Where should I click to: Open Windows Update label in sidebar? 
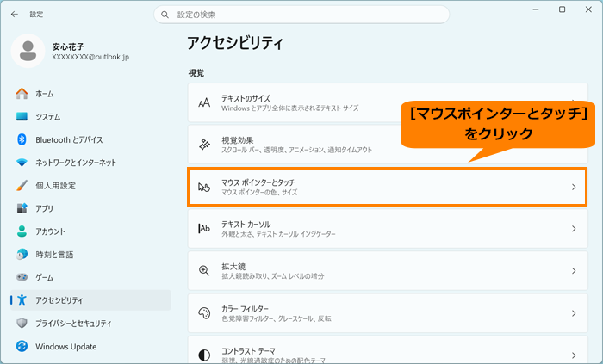coord(66,346)
